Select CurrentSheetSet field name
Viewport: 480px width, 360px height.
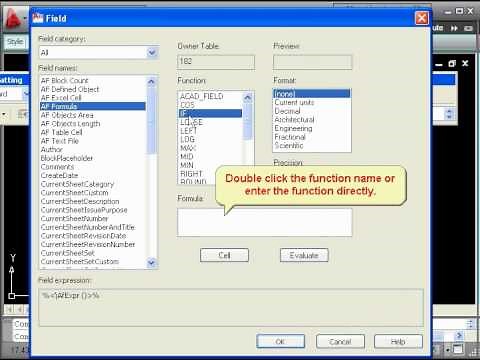click(68, 253)
